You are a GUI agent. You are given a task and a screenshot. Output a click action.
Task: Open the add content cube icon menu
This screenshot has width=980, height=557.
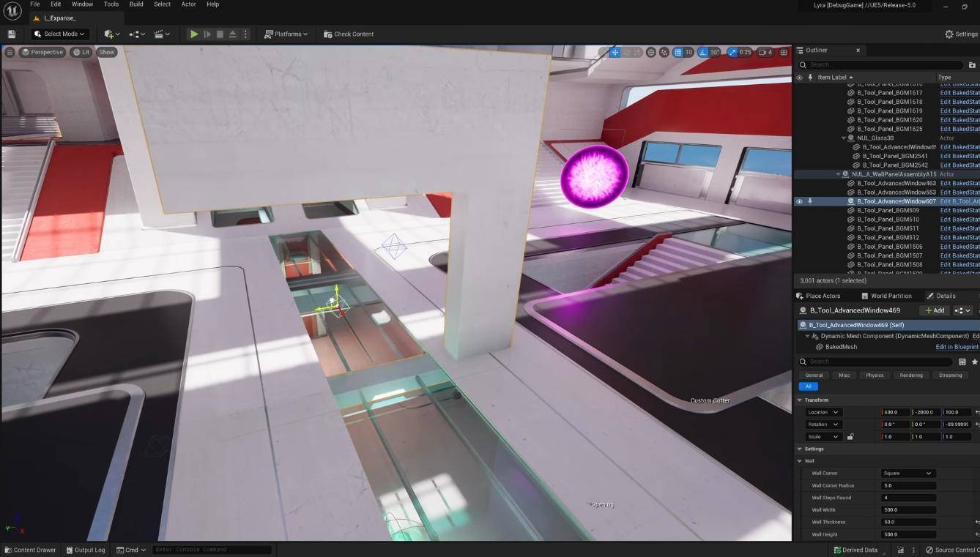click(111, 34)
